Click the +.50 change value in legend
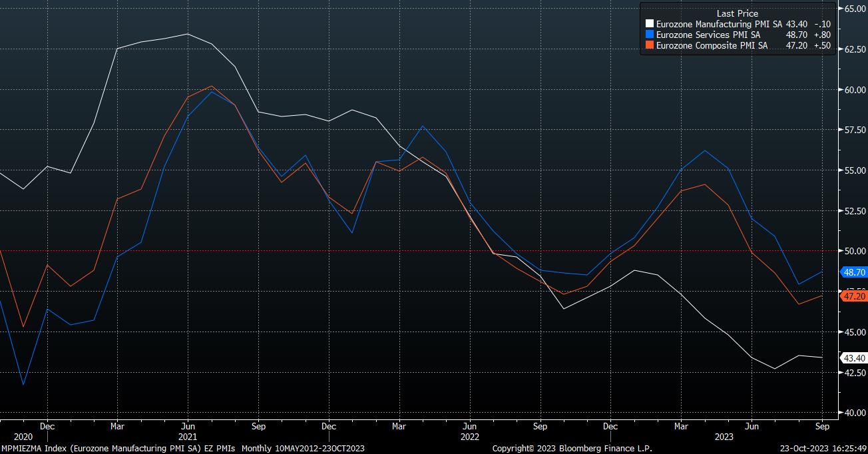Viewport: 868px width, 454px height. (821, 45)
